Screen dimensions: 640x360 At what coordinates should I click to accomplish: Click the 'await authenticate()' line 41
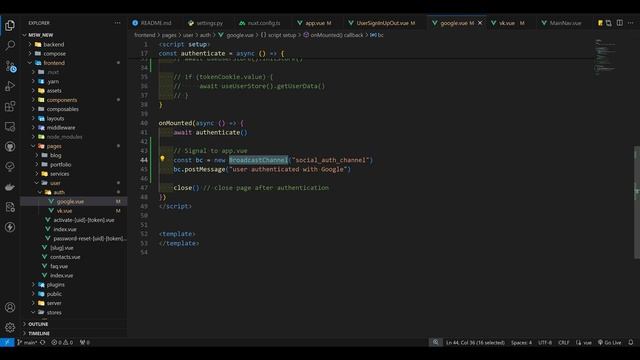pyautogui.click(x=210, y=132)
